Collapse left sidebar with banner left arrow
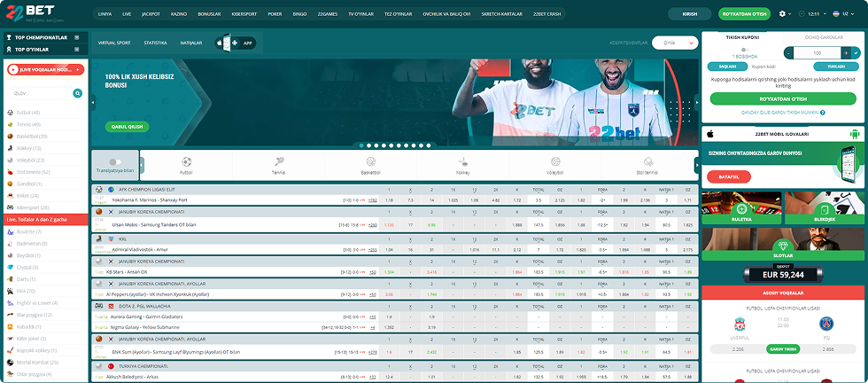868x383 pixels. (x=93, y=103)
